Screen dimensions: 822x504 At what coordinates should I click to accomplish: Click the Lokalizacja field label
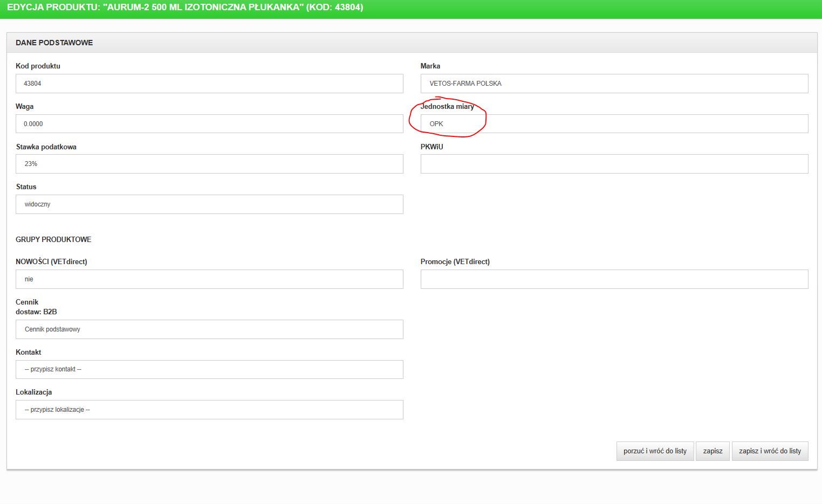[33, 392]
